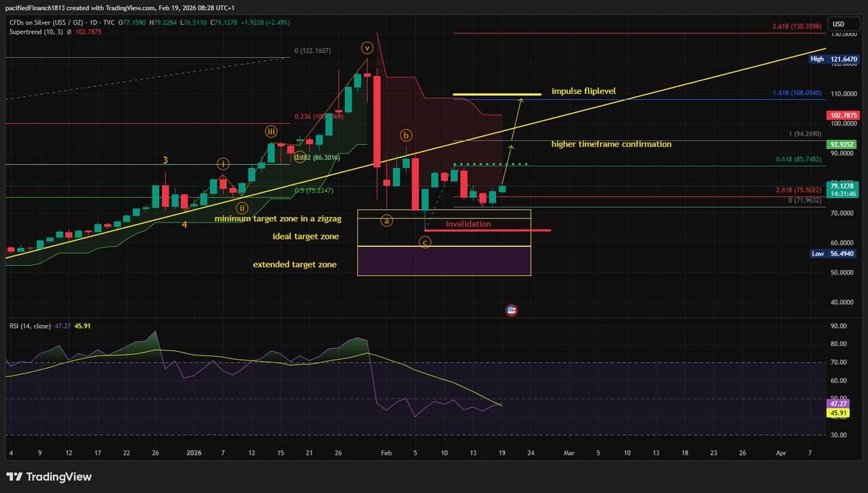The height and width of the screenshot is (493, 868).
Task: Click the TradingView logo at bottom left
Action: click(49, 477)
